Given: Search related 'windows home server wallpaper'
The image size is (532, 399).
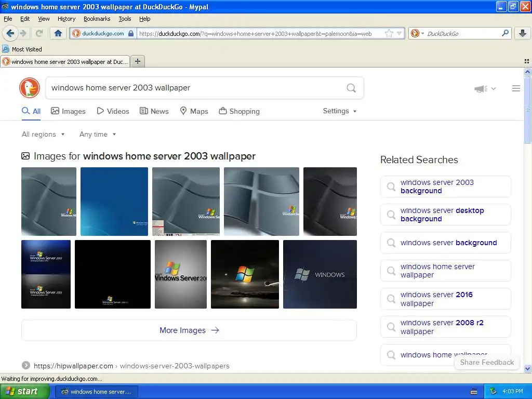Looking at the screenshot, I should [x=445, y=271].
